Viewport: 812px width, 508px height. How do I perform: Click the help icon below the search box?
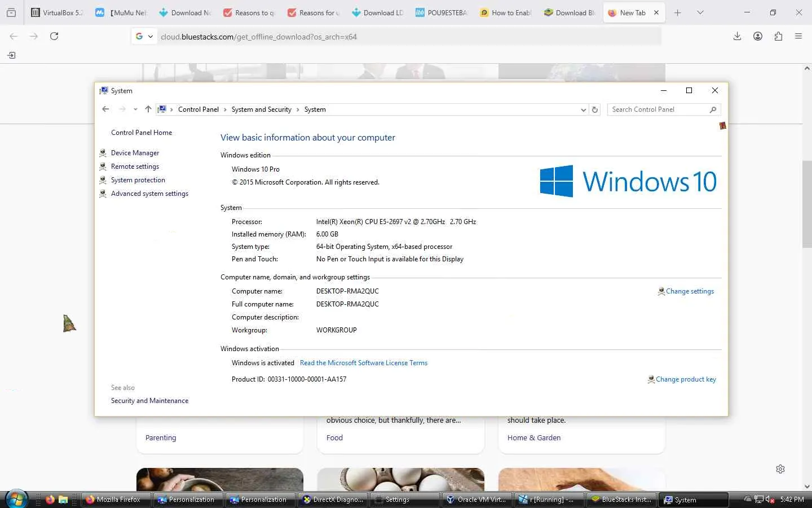(x=722, y=125)
